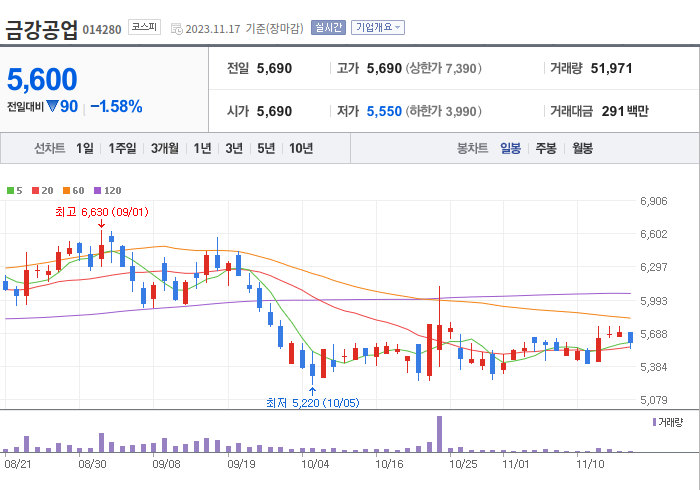Click the 2023.11.17 기준(장마감) date text
This screenshot has width=700, height=490.
tap(244, 29)
